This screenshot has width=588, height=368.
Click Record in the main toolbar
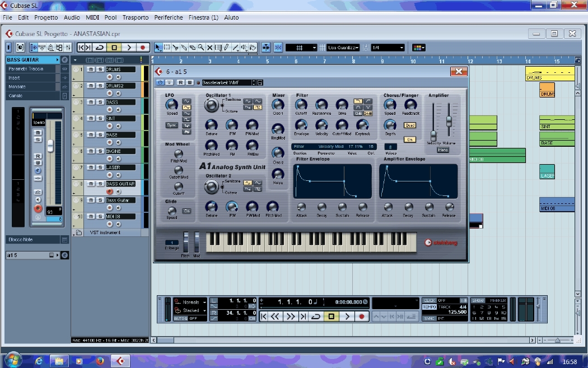142,48
